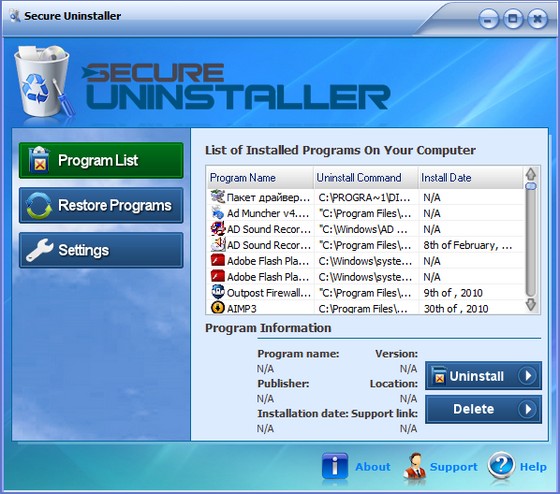The height and width of the screenshot is (494, 560).
Task: Click the '8th of February' install date cell
Action: (468, 245)
